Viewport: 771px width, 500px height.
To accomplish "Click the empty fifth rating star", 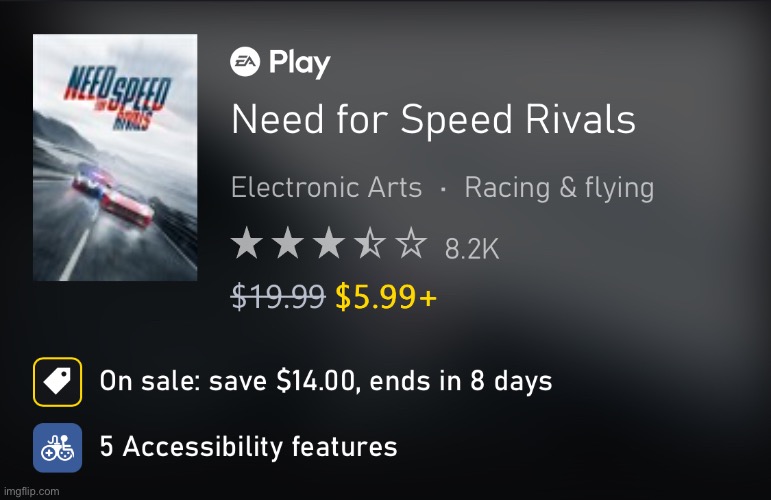I will coord(411,244).
